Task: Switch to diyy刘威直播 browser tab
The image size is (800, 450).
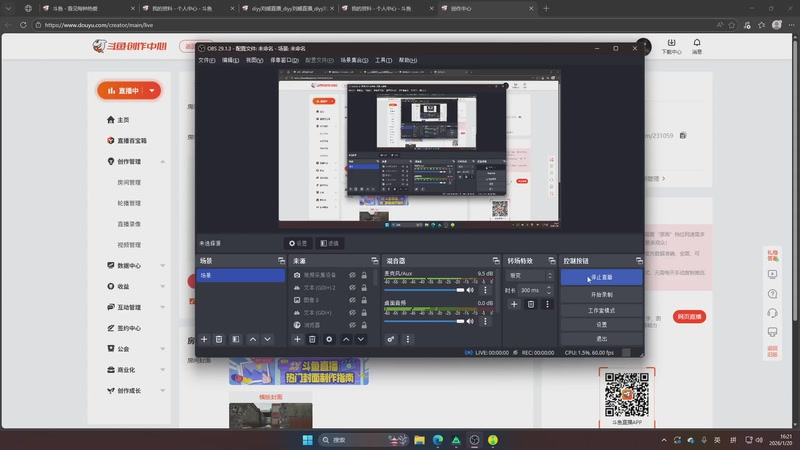Action: 288,8
